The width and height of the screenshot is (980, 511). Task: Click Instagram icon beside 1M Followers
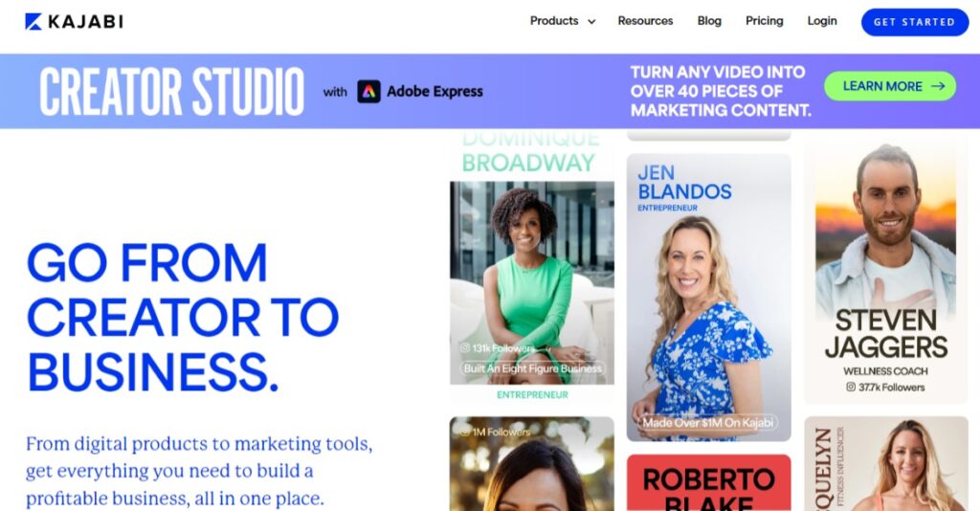pos(465,432)
